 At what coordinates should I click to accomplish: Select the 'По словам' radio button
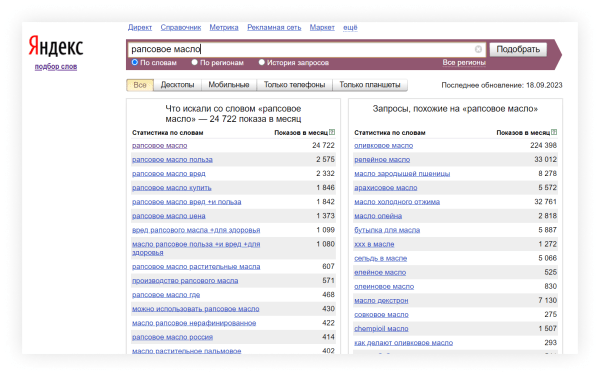pos(135,62)
